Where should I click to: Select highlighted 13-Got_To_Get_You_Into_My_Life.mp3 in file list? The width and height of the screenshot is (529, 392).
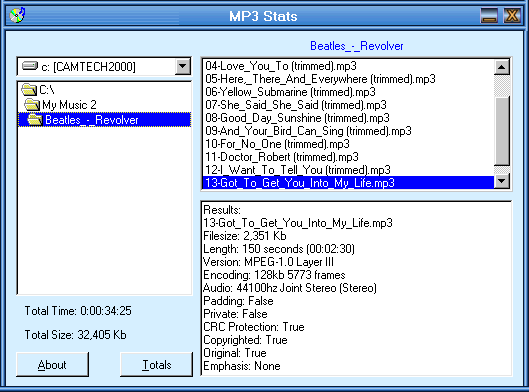click(x=348, y=183)
